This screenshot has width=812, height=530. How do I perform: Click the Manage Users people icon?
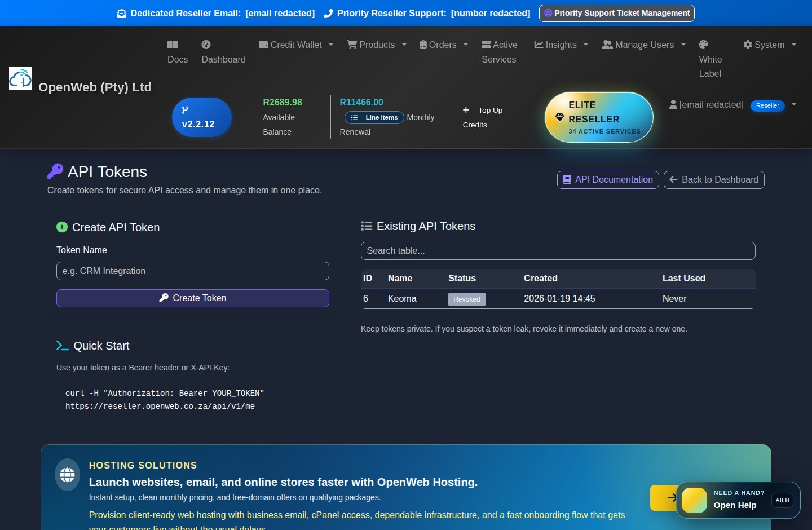(607, 45)
